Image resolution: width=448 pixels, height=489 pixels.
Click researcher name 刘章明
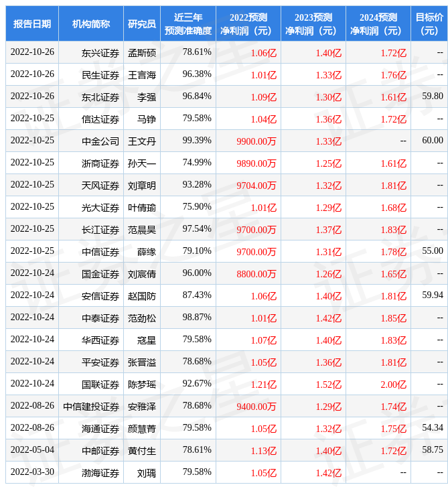point(142,186)
